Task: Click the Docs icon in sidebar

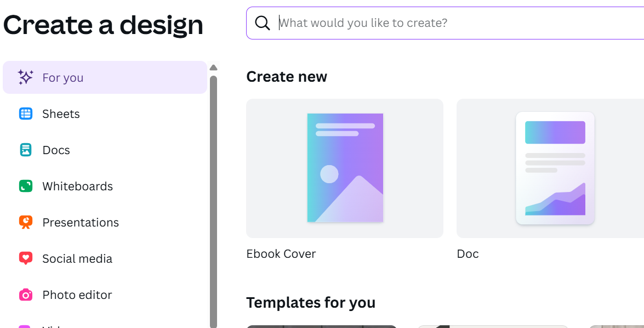Action: [x=26, y=150]
